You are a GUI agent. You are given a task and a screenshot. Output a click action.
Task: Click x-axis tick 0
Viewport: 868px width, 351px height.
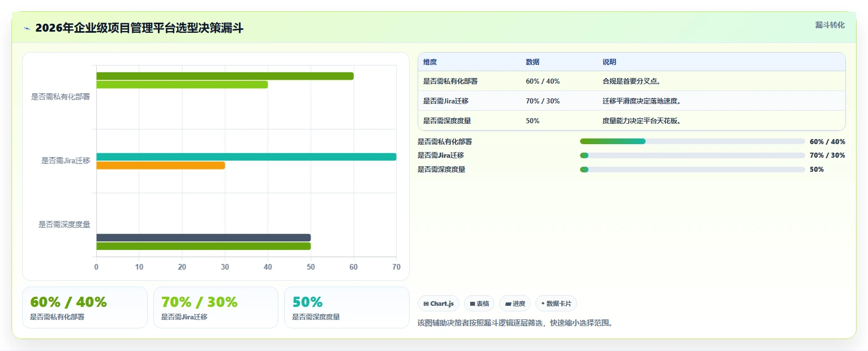96,267
